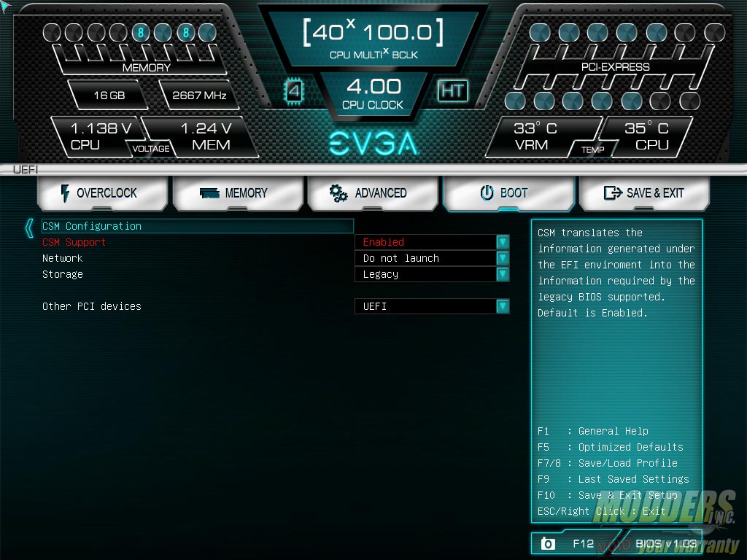Click the CPU core count chip icon
The width and height of the screenshot is (747, 560).
click(x=294, y=90)
